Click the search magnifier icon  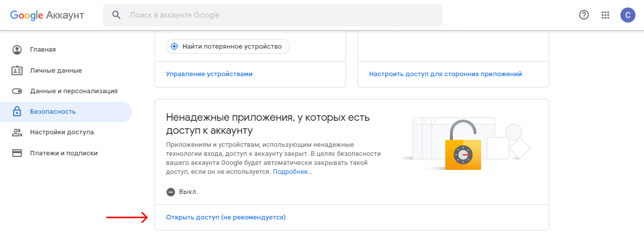116,15
